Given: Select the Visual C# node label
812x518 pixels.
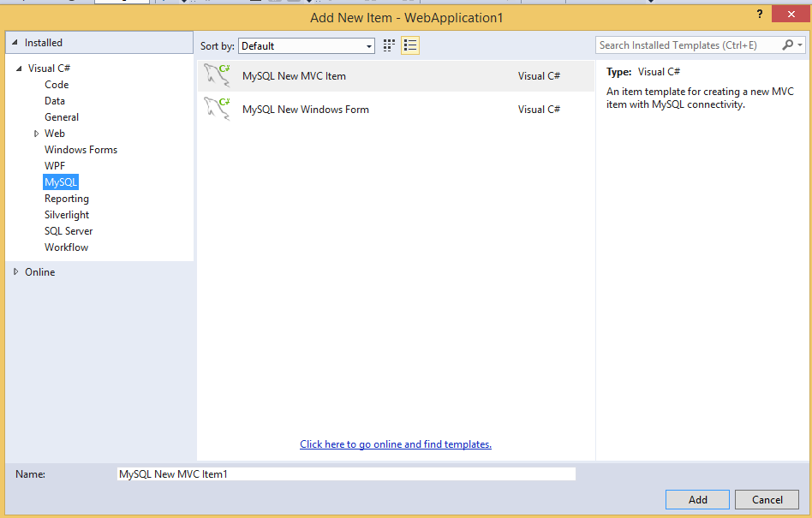Looking at the screenshot, I should pyautogui.click(x=49, y=68).
